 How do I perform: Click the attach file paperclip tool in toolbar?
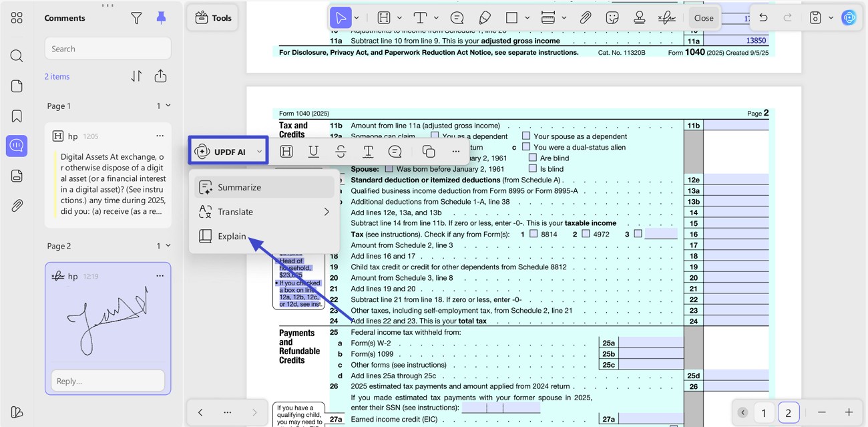pos(586,18)
